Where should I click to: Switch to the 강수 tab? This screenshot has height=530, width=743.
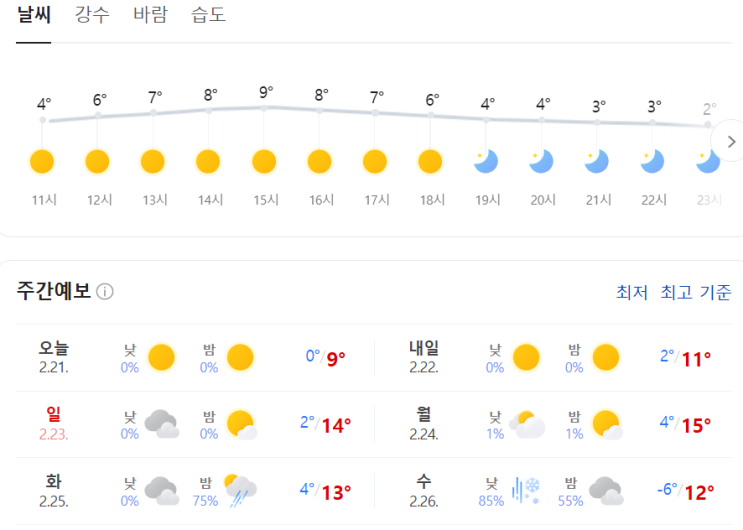click(x=92, y=15)
